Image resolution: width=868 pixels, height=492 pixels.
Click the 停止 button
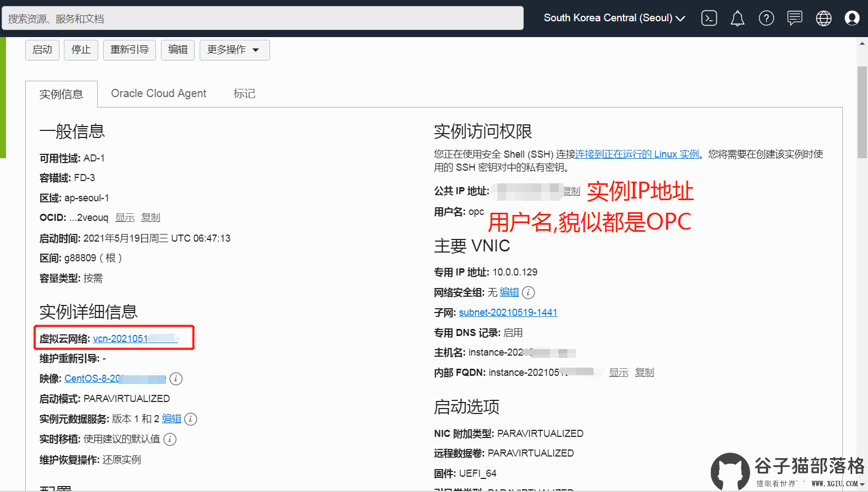tap(81, 50)
